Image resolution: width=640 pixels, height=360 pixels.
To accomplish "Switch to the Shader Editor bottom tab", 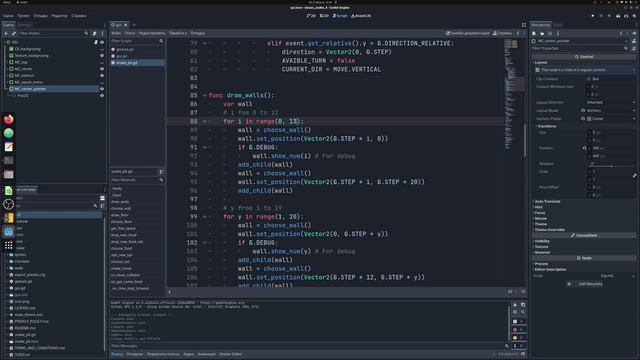I will [x=231, y=354].
